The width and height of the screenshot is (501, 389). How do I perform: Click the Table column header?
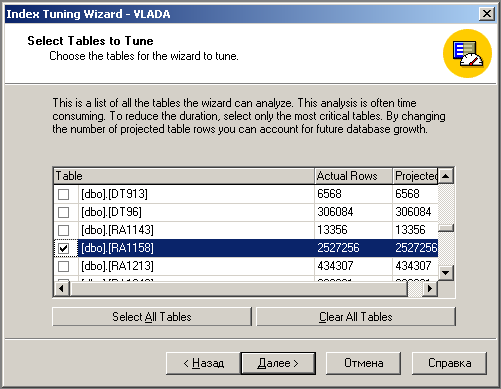pyautogui.click(x=184, y=176)
